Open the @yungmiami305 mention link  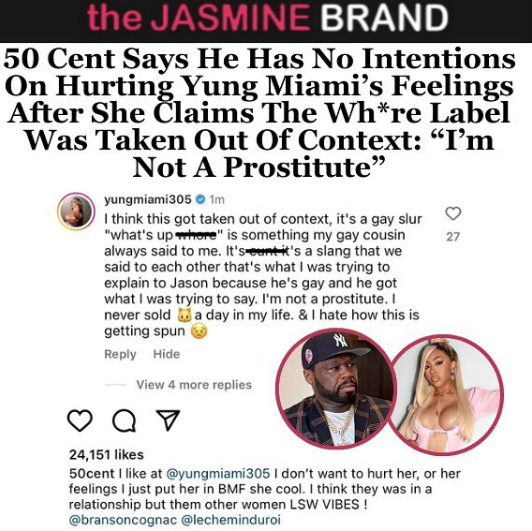(x=218, y=473)
